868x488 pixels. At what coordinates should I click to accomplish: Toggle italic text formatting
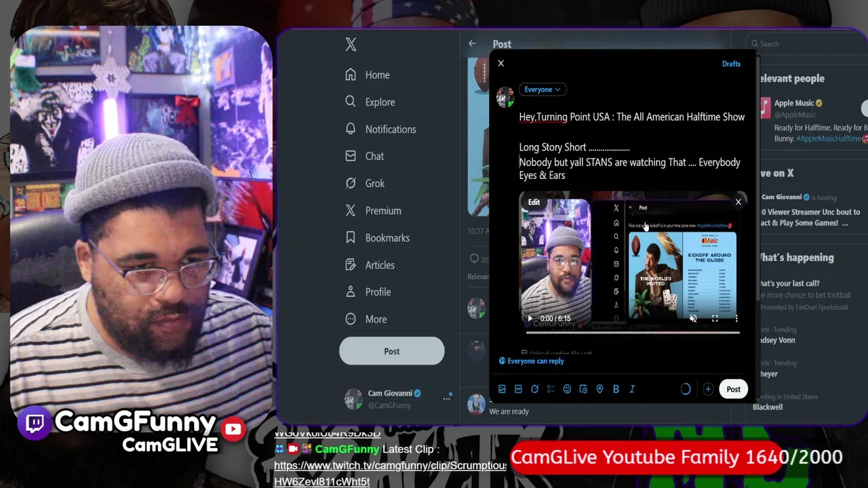[632, 389]
